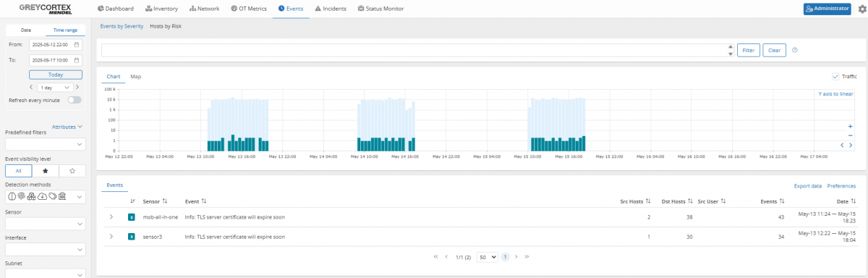Open the Subnet filter dropdown
The height and width of the screenshot is (278, 868).
click(x=45, y=274)
